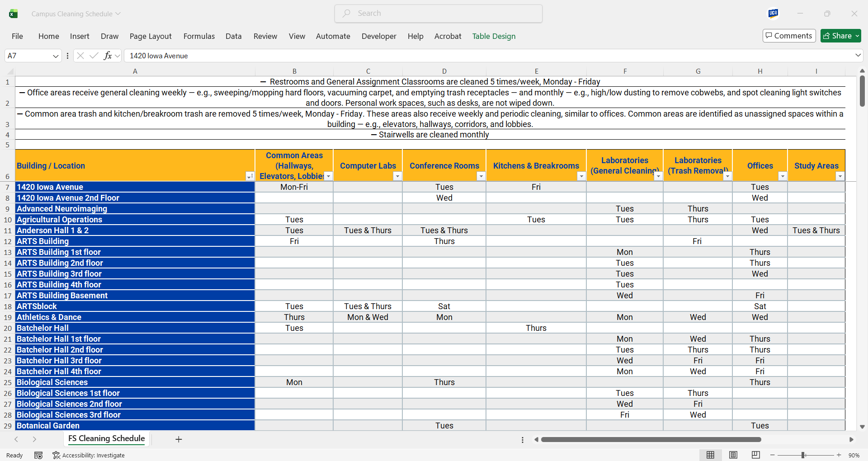
Task: Open Study Areas filter dropdown
Action: tap(840, 176)
